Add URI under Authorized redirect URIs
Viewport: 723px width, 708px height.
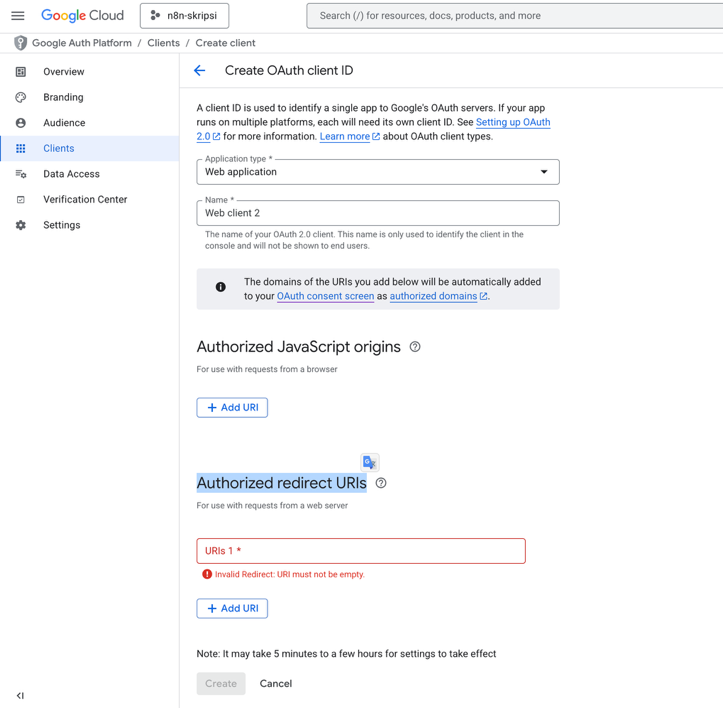(232, 608)
